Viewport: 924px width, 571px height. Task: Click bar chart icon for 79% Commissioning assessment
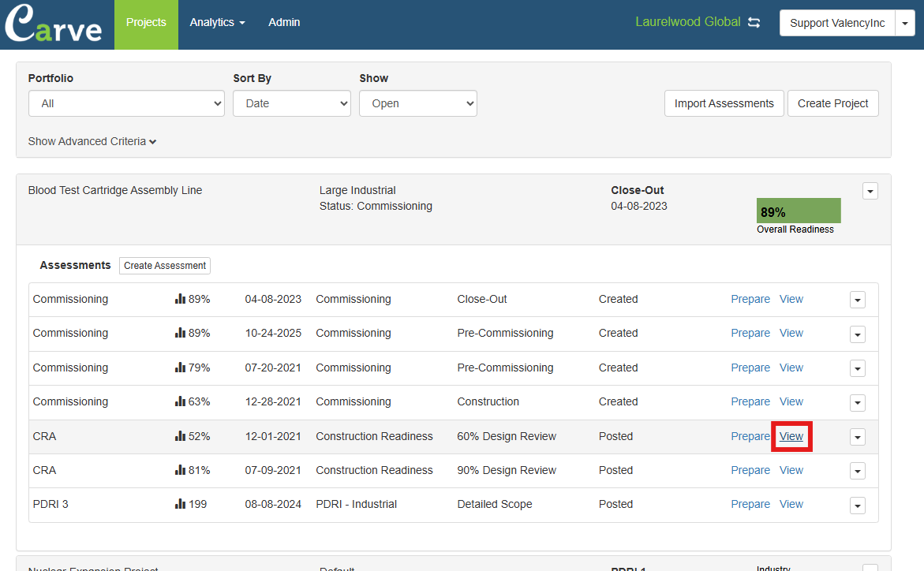[180, 368]
